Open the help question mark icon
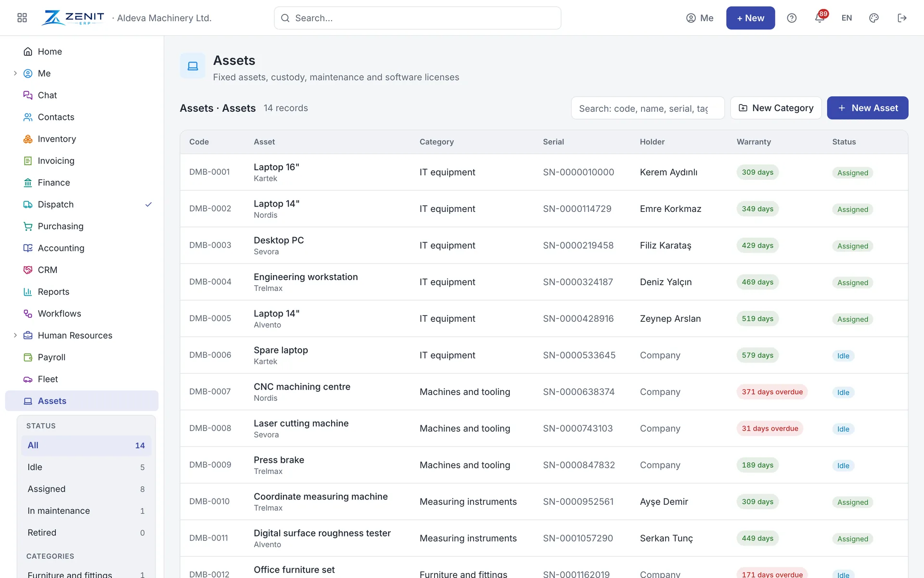The height and width of the screenshot is (578, 924). tap(792, 18)
